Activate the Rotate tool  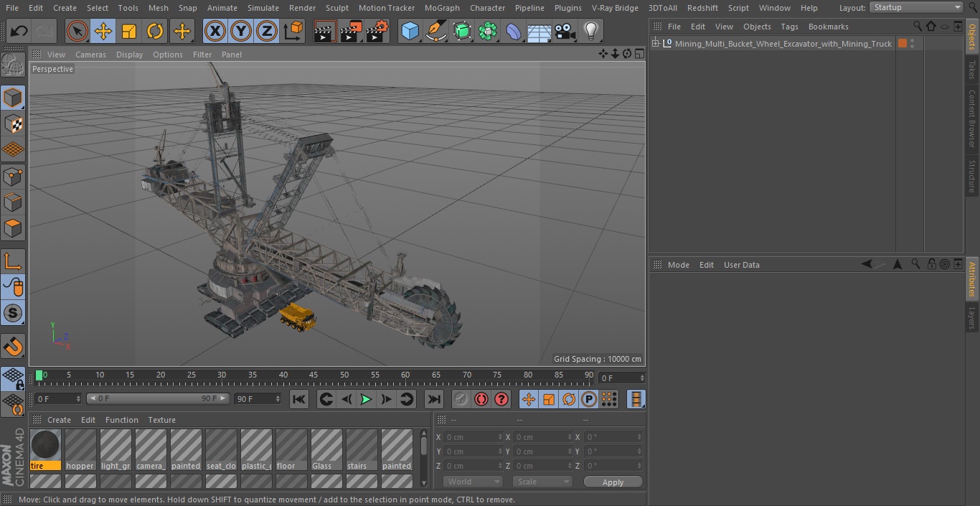tap(155, 32)
